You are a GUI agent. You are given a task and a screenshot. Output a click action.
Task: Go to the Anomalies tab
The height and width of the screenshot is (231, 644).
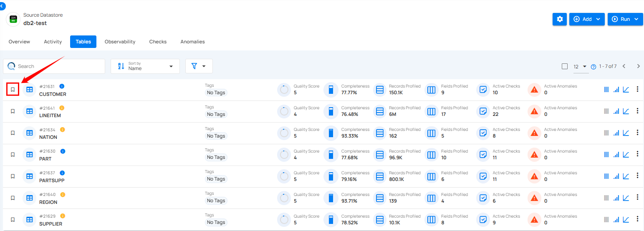[192, 42]
